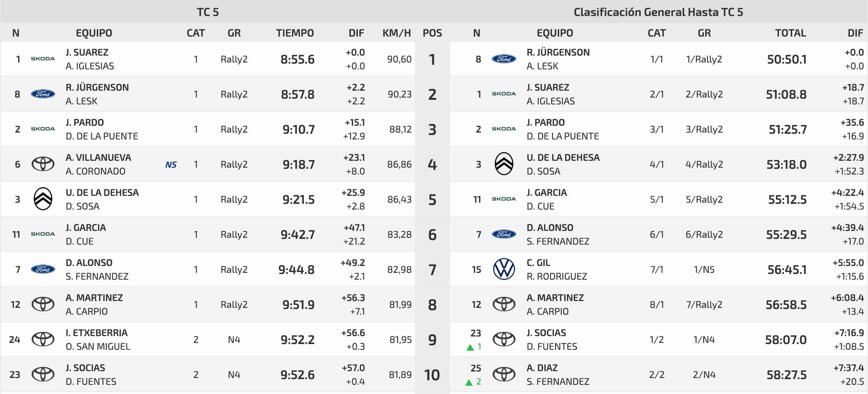Click the Citroën logo beside U. De La Dehesa in TC 5
The width and height of the screenshot is (868, 394).
pyautogui.click(x=43, y=199)
